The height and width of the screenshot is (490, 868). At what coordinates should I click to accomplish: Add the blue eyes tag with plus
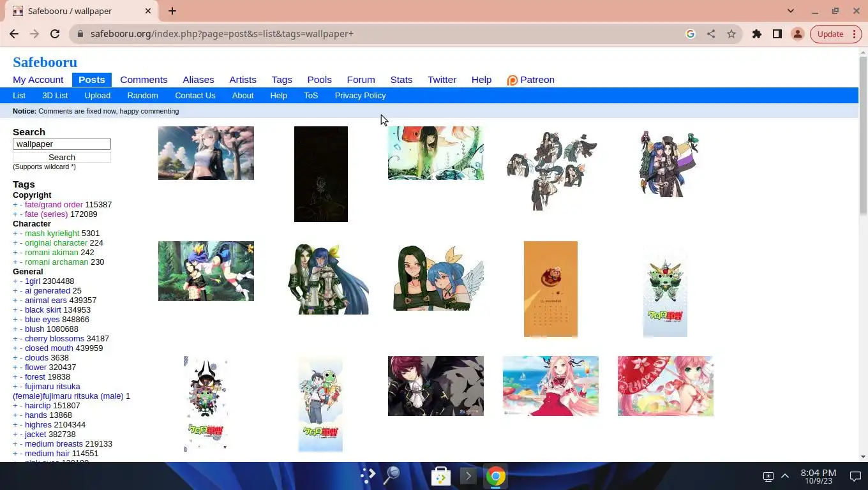(x=15, y=320)
